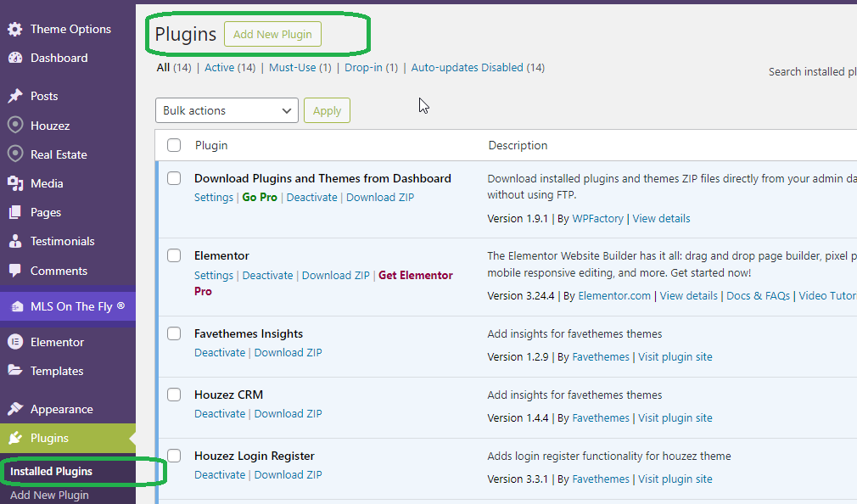
Task: Filter plugins by Active
Action: (x=219, y=67)
